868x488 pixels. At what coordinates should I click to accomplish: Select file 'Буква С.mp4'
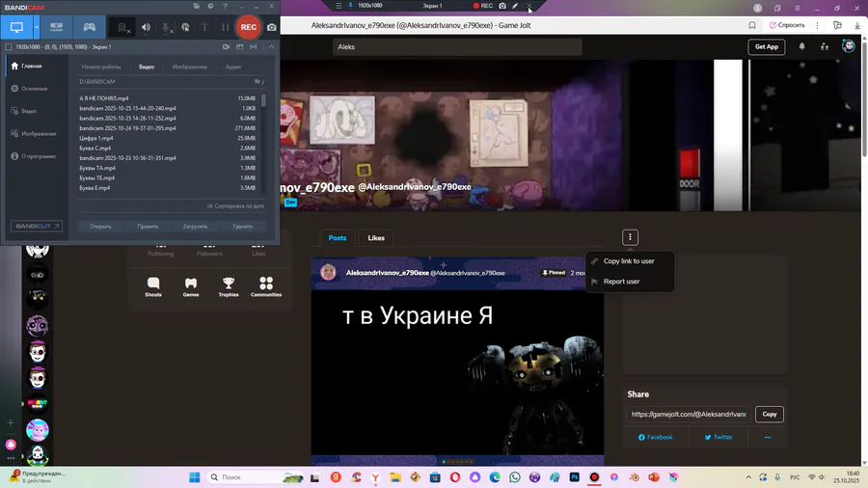167,149
